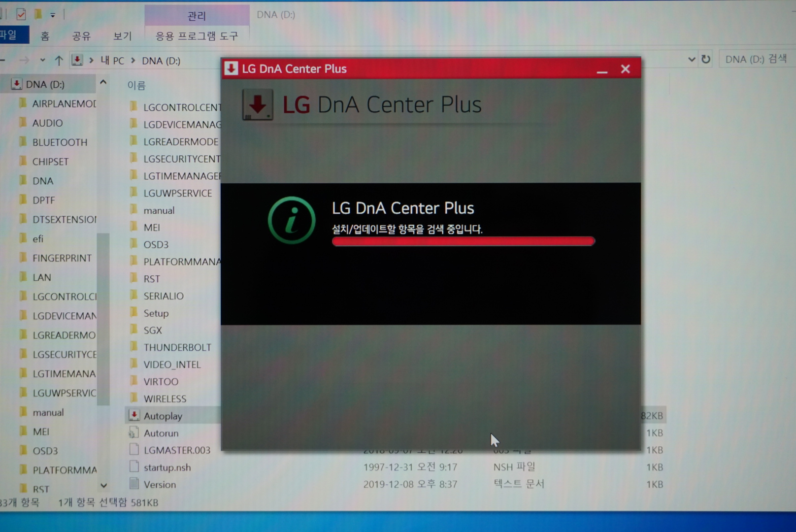Click the SGX folder icon in file list

(x=133, y=330)
